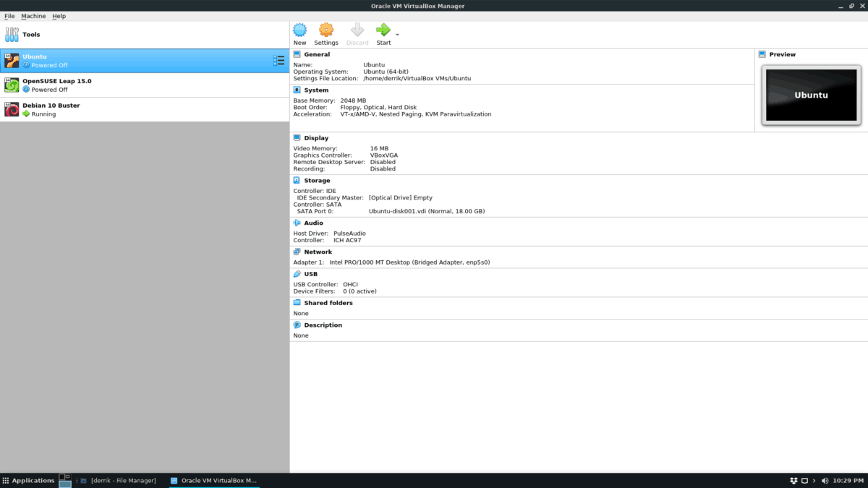Click the USB section icon
This screenshot has width=868, height=488.
click(x=296, y=273)
